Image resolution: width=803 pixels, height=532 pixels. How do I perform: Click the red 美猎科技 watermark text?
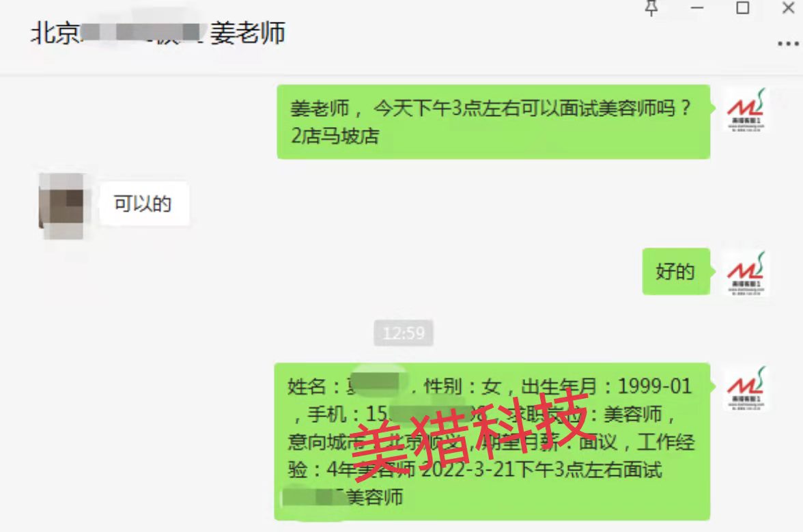468,436
